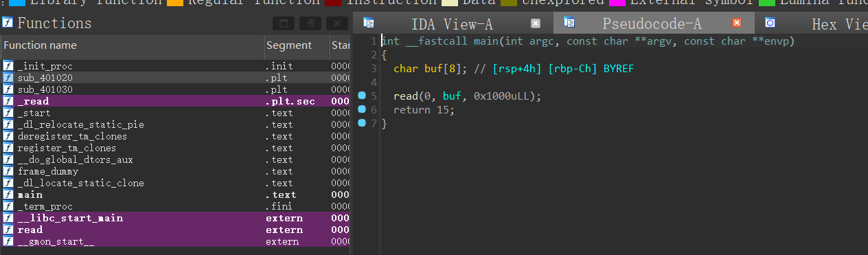Viewport: 868px width, 255px height.
Task: Sort by Segment column header
Action: (x=297, y=45)
